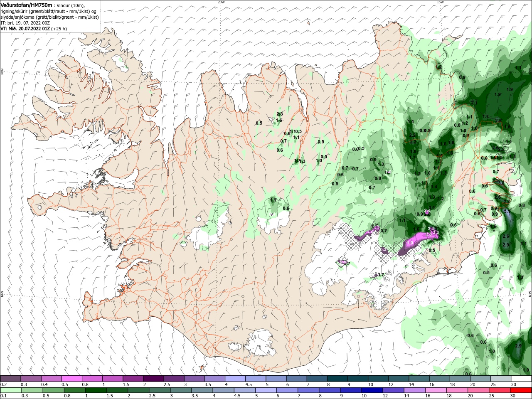Click the 5.1 precipitation value on the map
The height and width of the screenshot is (399, 532).
(507, 211)
